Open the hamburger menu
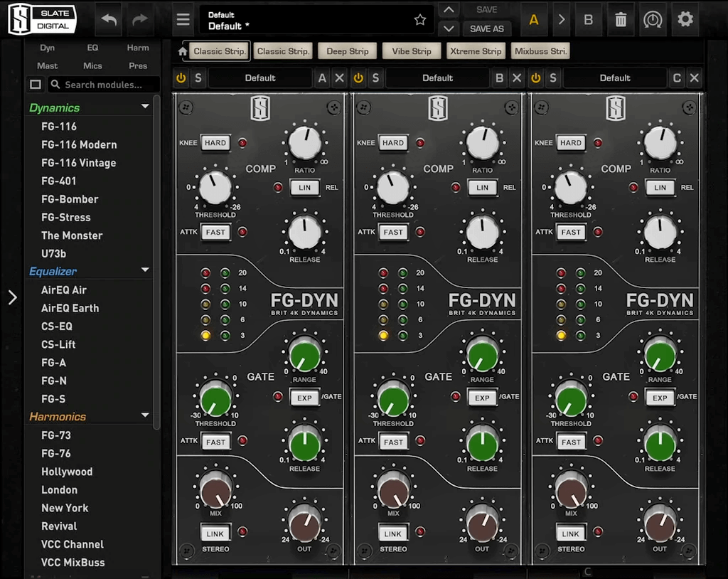728x579 pixels. [183, 19]
